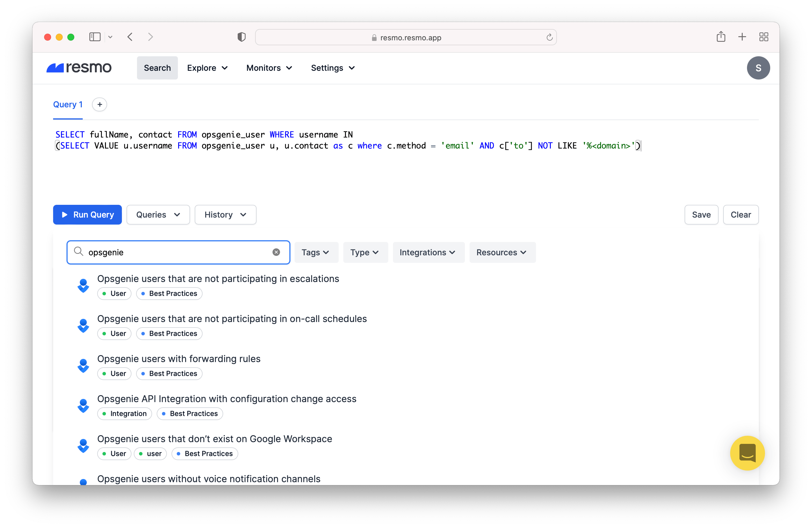Open a new browser tab with plus icon
This screenshot has width=812, height=528.
coord(742,37)
